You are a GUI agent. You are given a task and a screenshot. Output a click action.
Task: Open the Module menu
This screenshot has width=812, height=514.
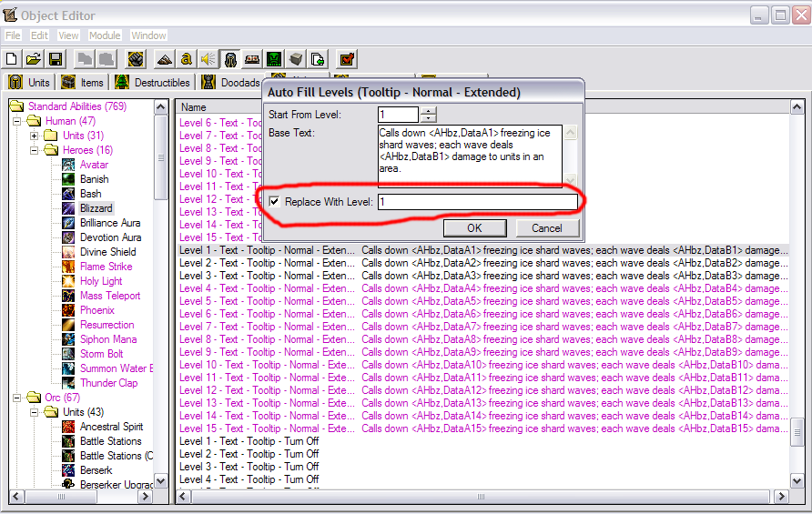pos(105,35)
